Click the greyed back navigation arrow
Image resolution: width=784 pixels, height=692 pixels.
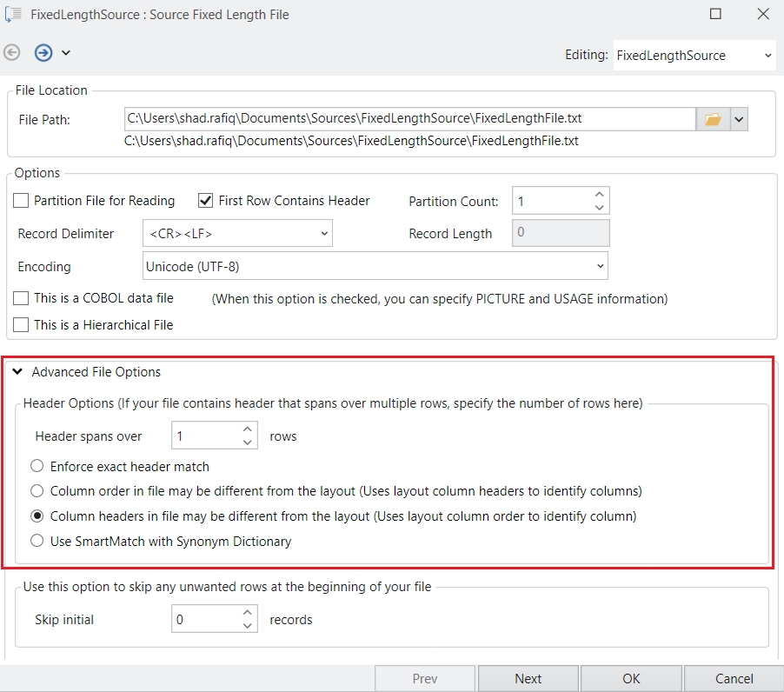pyautogui.click(x=12, y=53)
